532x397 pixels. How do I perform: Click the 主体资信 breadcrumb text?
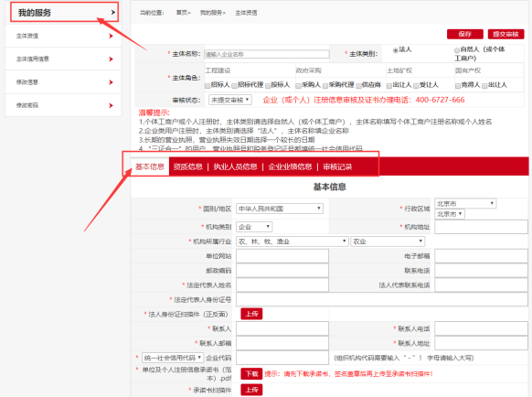[x=246, y=13]
